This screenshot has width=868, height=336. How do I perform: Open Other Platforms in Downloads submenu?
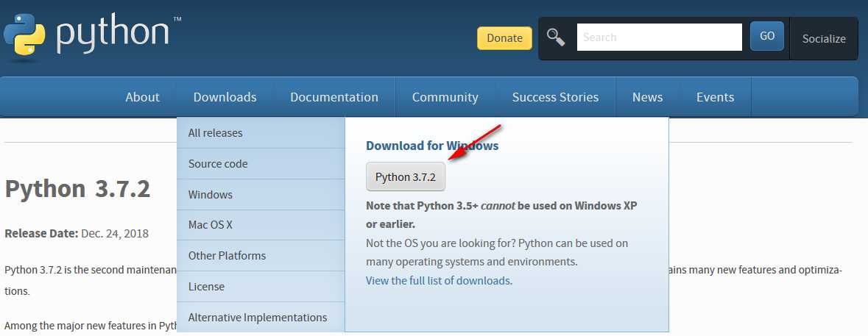point(227,256)
